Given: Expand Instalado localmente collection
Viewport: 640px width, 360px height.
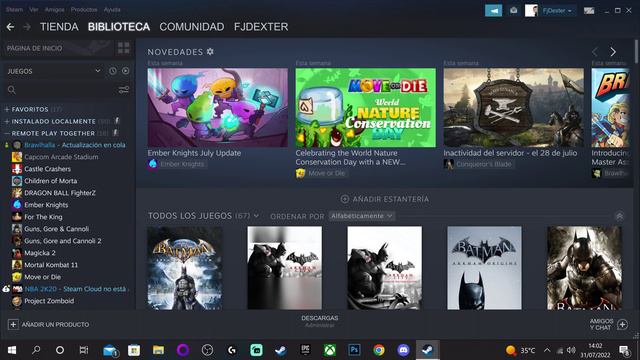Looking at the screenshot, I should 7,121.
